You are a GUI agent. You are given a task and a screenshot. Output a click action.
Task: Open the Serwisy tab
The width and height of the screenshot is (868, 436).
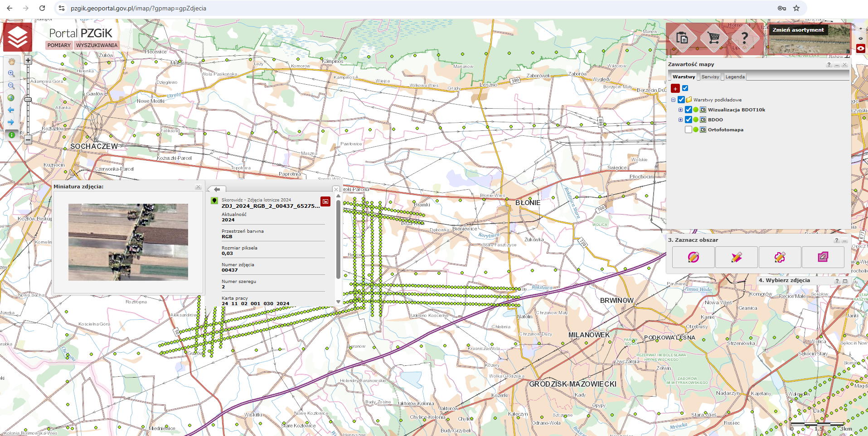(710, 77)
